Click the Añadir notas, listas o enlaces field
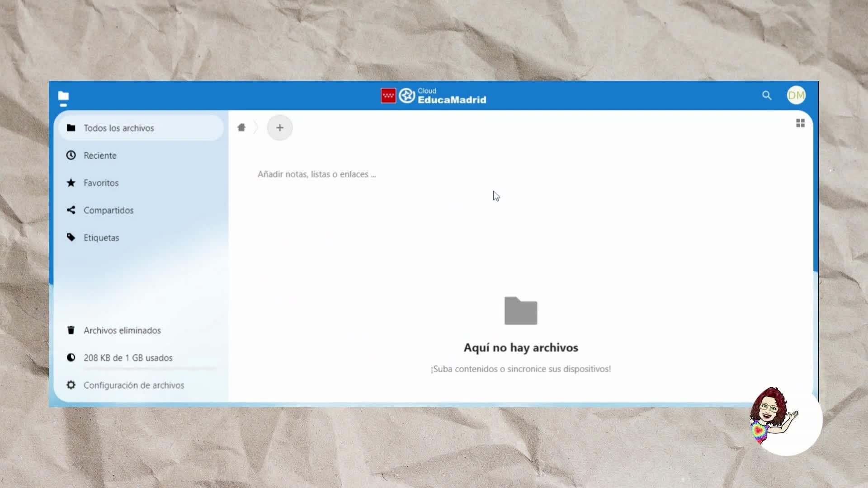Viewport: 868px width, 488px height. (316, 174)
